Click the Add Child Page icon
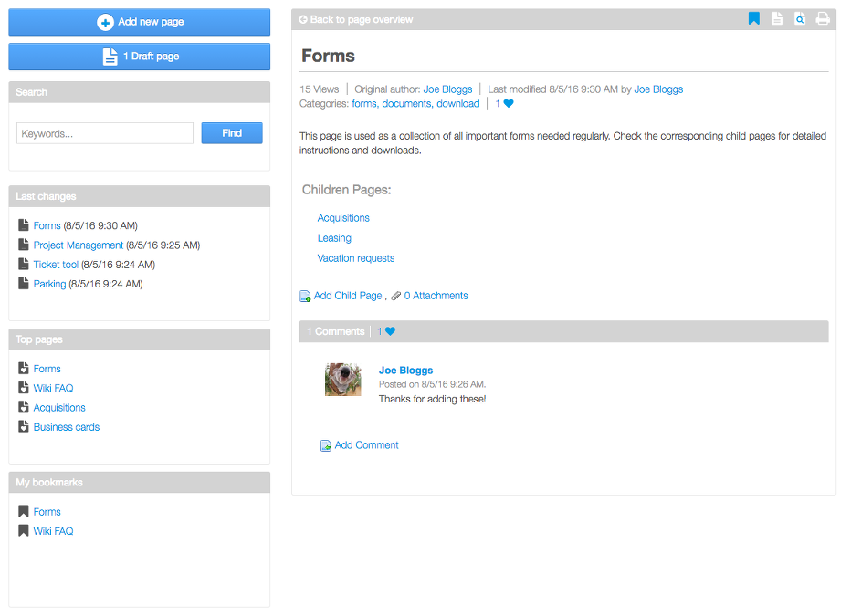The height and width of the screenshot is (616, 851). pyautogui.click(x=305, y=297)
